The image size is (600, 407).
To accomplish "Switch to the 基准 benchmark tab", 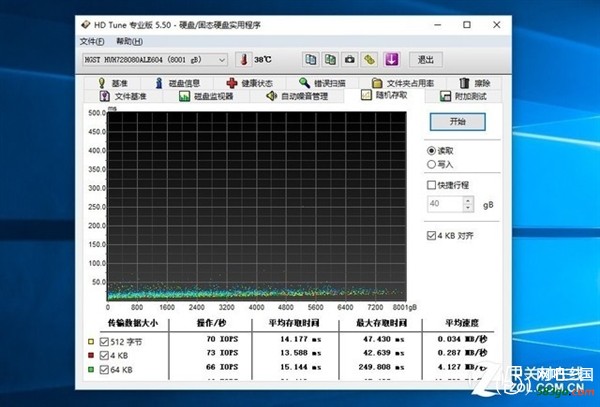I will click(112, 83).
